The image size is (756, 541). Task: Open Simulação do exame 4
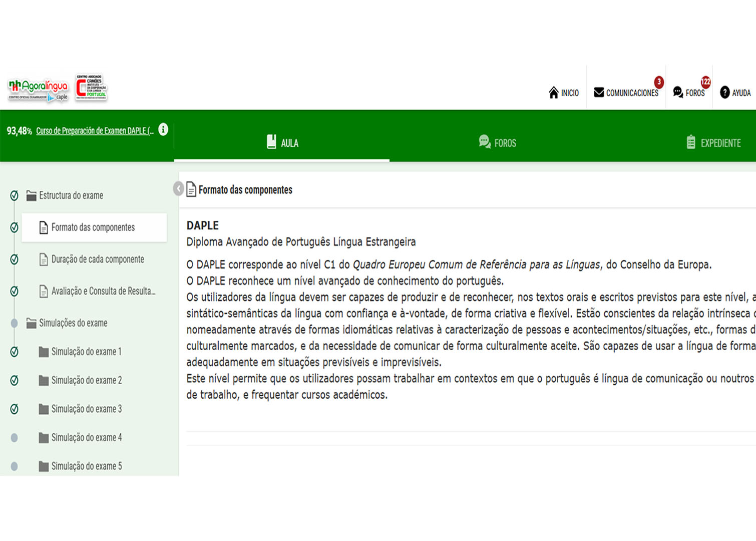(x=87, y=437)
